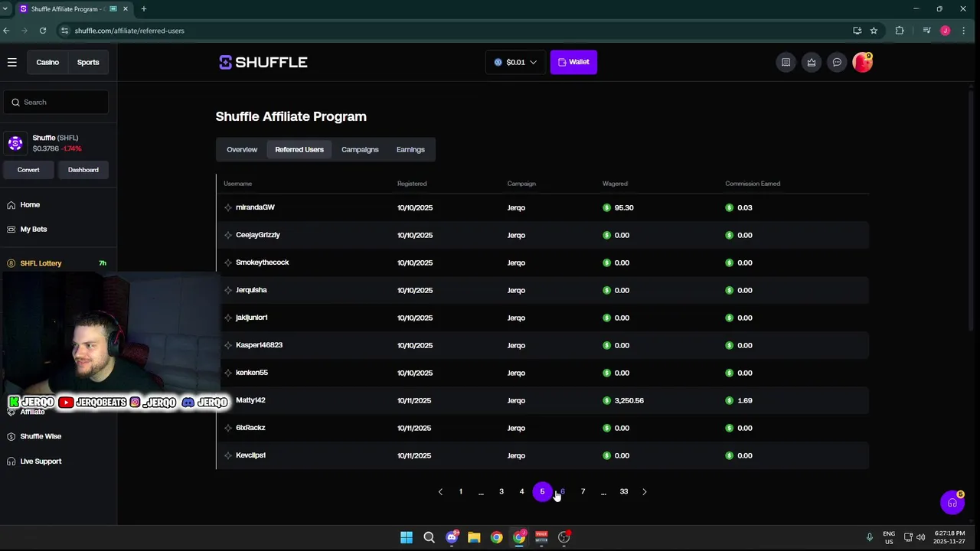The width and height of the screenshot is (980, 551).
Task: Jump to last page 33
Action: [x=624, y=491]
